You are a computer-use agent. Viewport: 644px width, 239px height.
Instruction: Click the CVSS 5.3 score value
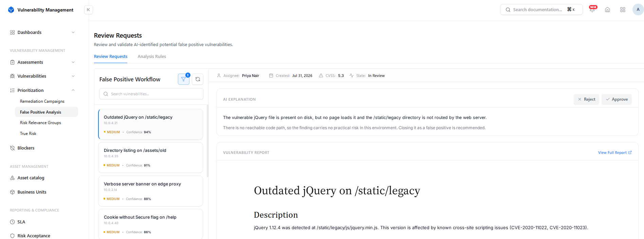[341, 76]
